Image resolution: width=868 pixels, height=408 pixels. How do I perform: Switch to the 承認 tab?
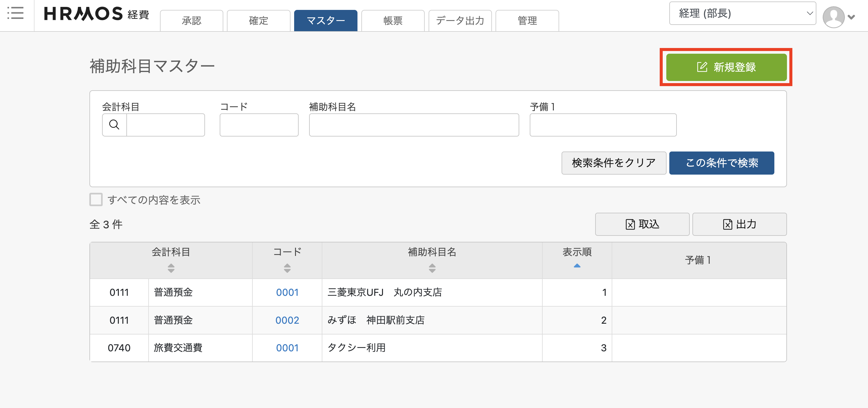[191, 21]
